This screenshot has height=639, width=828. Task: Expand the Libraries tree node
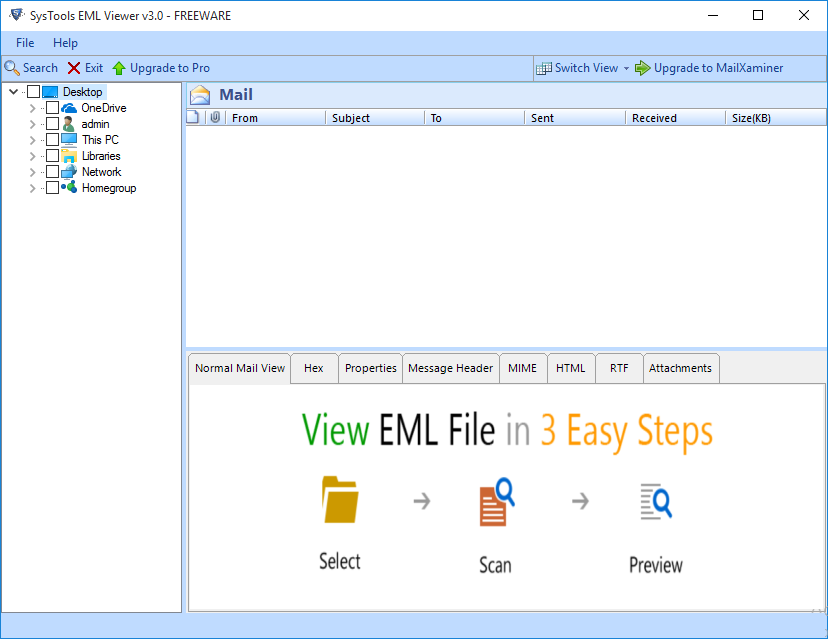pos(33,156)
